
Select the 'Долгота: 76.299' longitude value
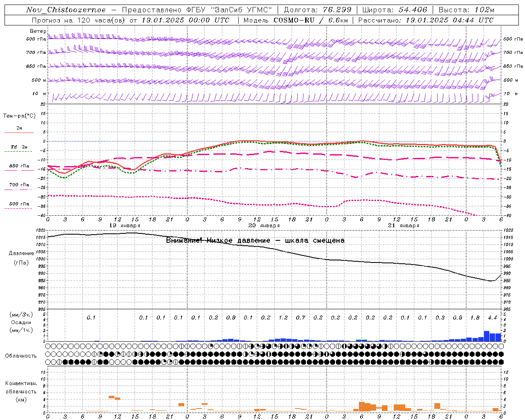317,10
